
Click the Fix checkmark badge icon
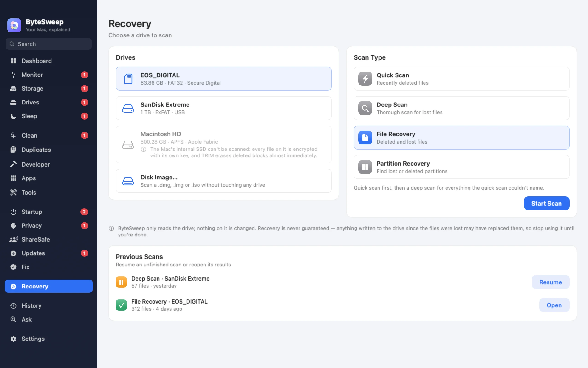[x=13, y=267]
